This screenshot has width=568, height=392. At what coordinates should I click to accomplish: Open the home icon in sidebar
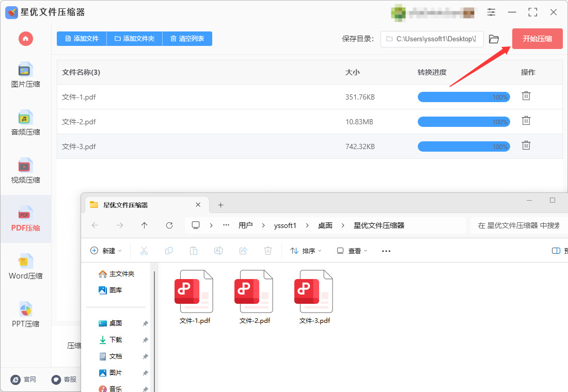pyautogui.click(x=26, y=38)
